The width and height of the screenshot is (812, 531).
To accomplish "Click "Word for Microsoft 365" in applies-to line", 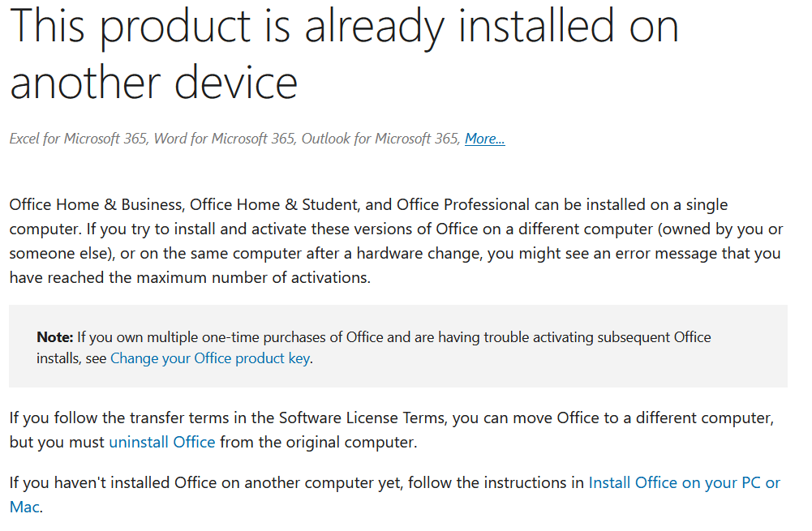I will coord(224,139).
